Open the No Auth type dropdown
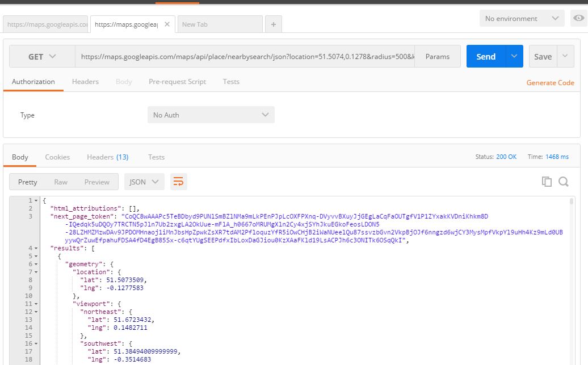Image resolution: width=588 pixels, height=365 pixels. (x=211, y=115)
